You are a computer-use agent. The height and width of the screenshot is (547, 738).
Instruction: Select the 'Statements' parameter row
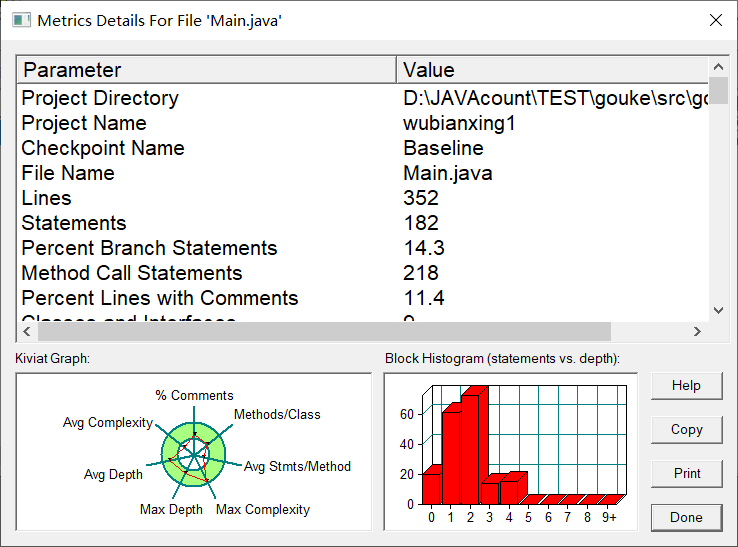tap(362, 223)
